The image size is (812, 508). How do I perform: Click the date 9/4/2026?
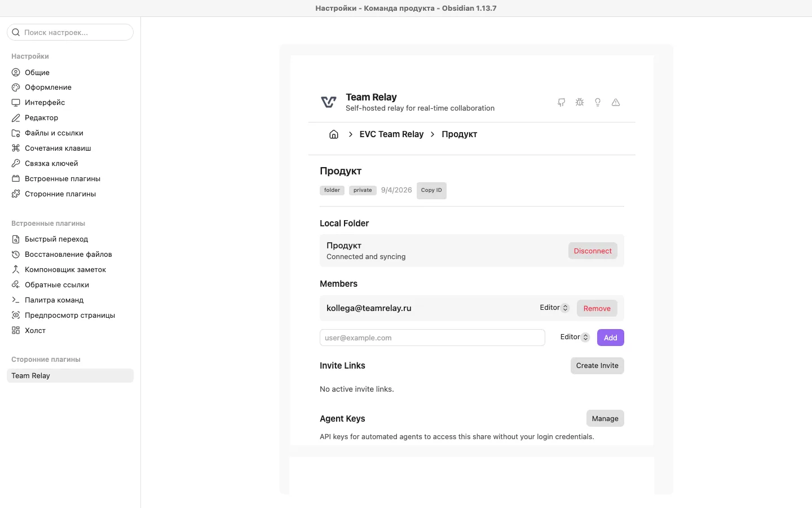tap(396, 190)
